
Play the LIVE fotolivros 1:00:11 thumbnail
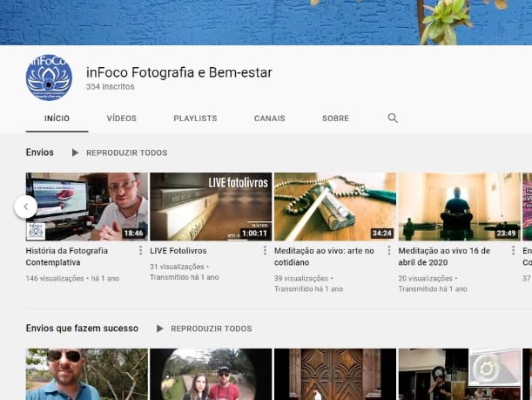tap(211, 207)
